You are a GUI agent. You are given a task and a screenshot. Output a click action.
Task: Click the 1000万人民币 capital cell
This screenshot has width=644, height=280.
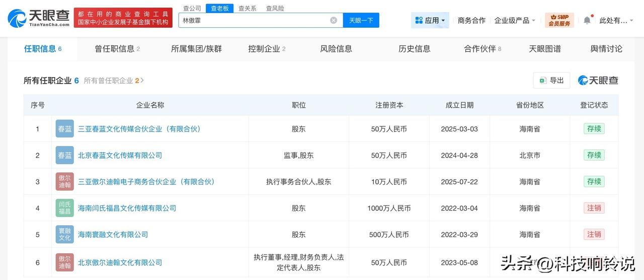click(x=389, y=208)
